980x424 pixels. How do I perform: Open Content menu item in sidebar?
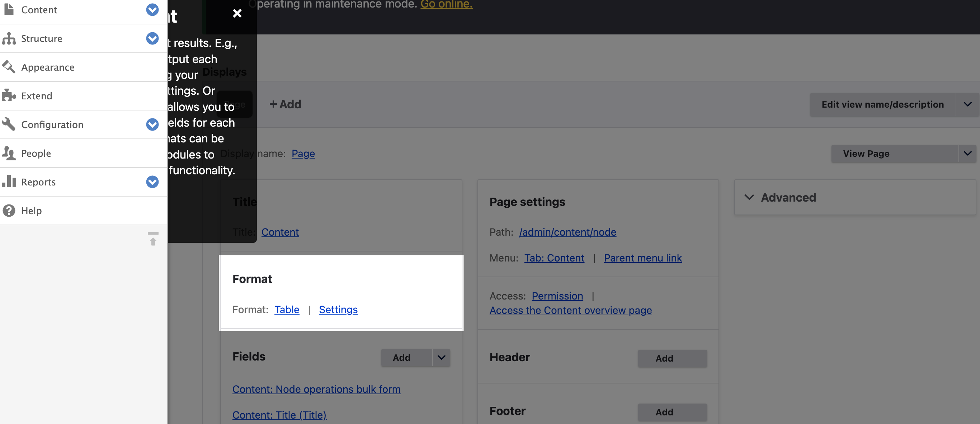click(x=39, y=10)
